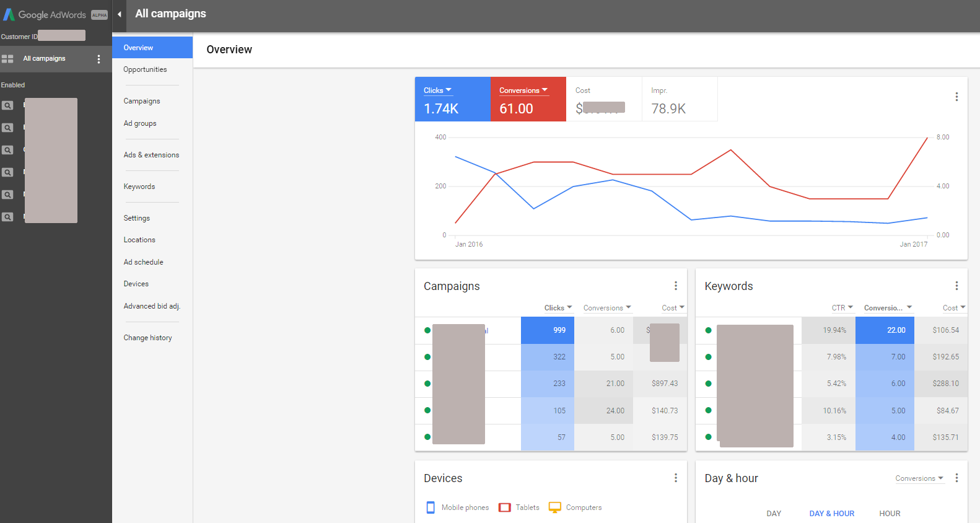Open Opportunities in the side menu
Screen dimensions: 980x523
click(x=145, y=69)
